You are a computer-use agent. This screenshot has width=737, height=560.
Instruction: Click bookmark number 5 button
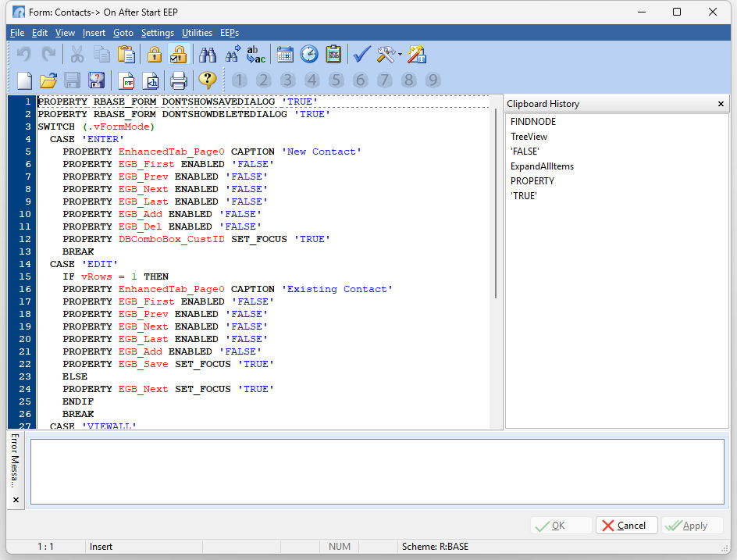336,80
